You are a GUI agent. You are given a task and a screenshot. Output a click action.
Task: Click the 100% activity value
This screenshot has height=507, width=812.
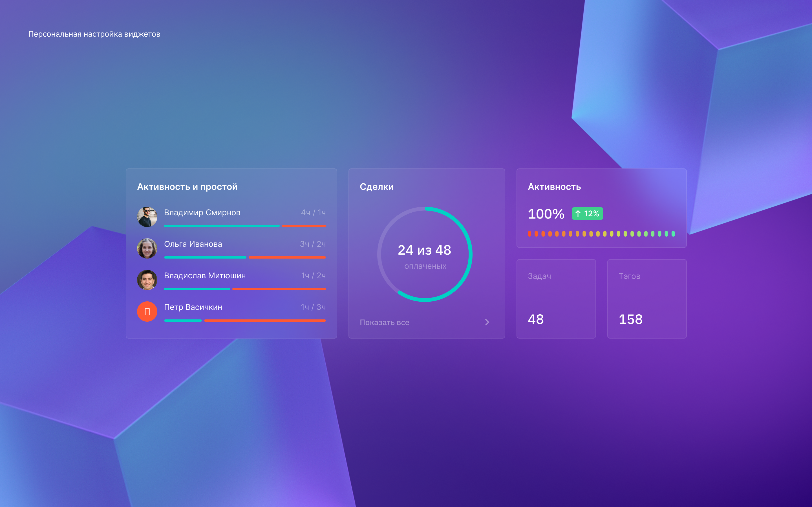click(546, 214)
